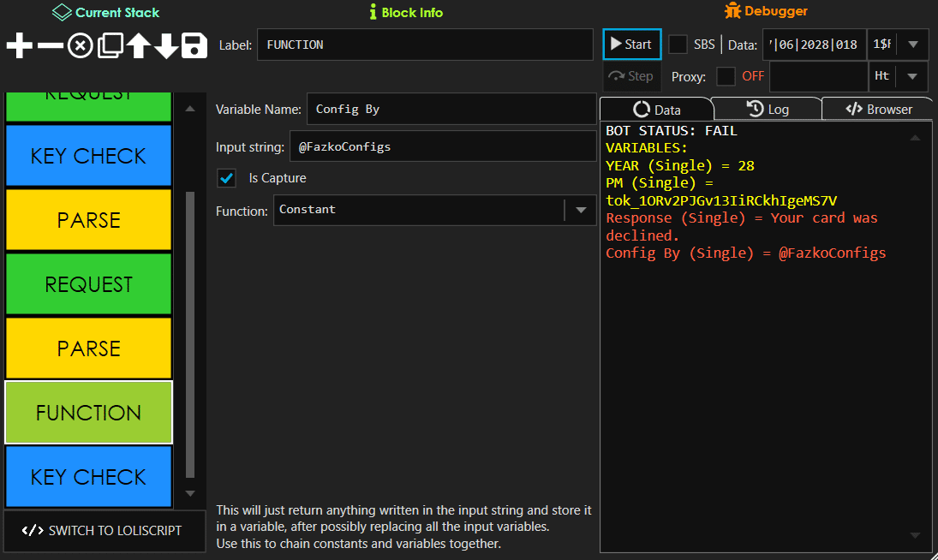The image size is (938, 560).
Task: Click the minus icon to remove the block
Action: [x=49, y=45]
